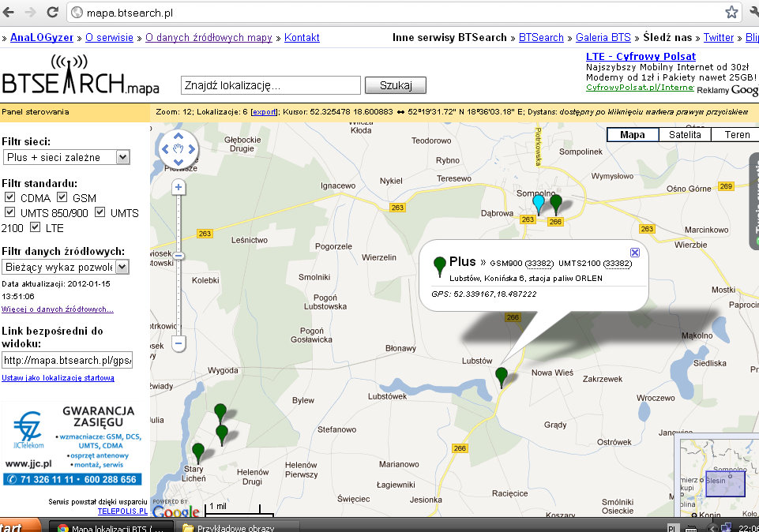Click the Szukaj button
This screenshot has height=532, width=759.
click(396, 85)
